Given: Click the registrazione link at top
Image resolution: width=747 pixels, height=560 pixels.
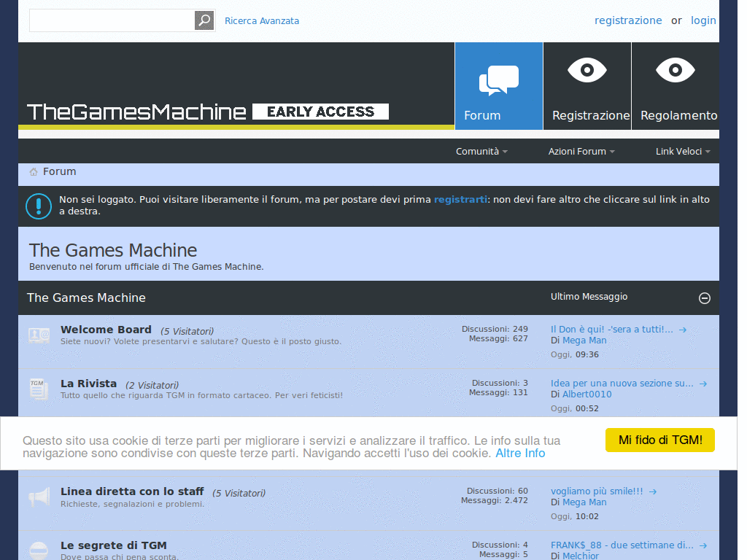Looking at the screenshot, I should click(628, 20).
